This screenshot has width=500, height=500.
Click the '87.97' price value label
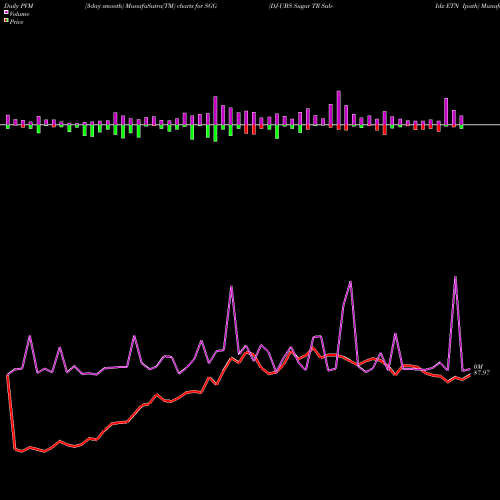point(482,373)
